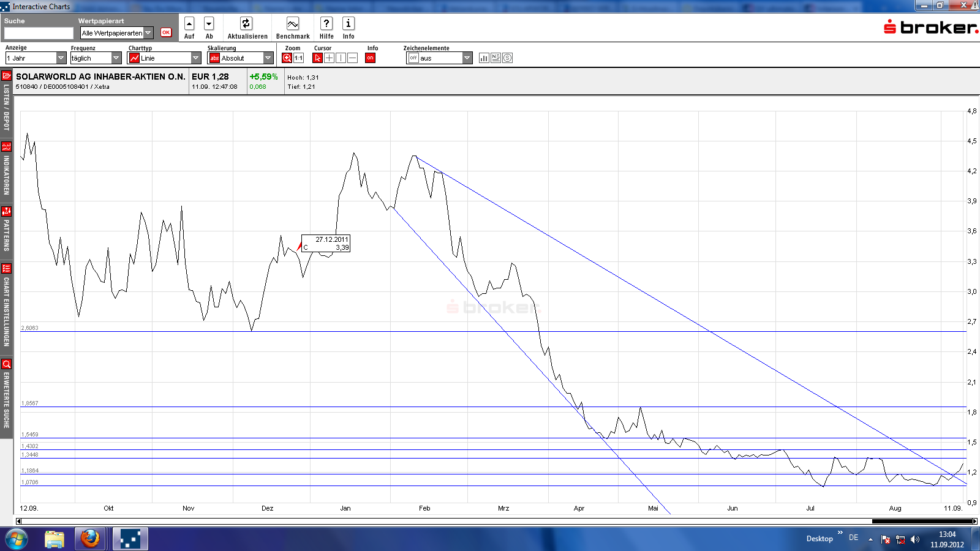This screenshot has width=980, height=551.
Task: Open the Patterns side tab
Action: point(6,230)
